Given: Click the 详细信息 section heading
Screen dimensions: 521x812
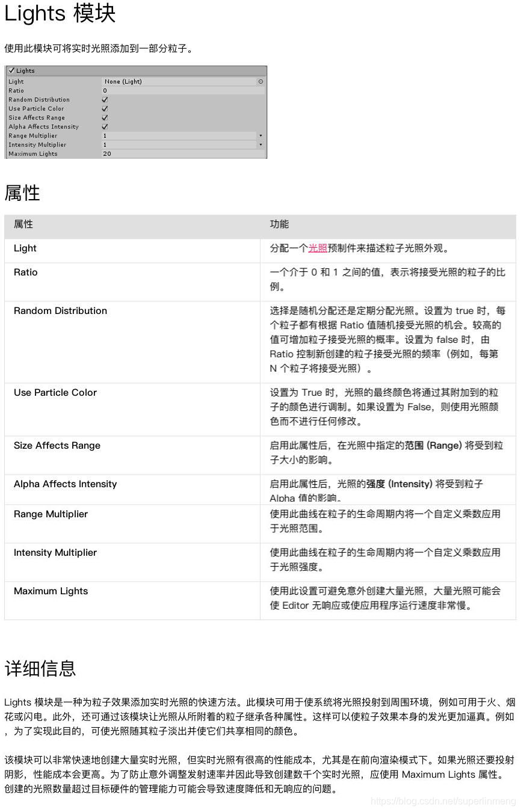Looking at the screenshot, I should (x=40, y=668).
